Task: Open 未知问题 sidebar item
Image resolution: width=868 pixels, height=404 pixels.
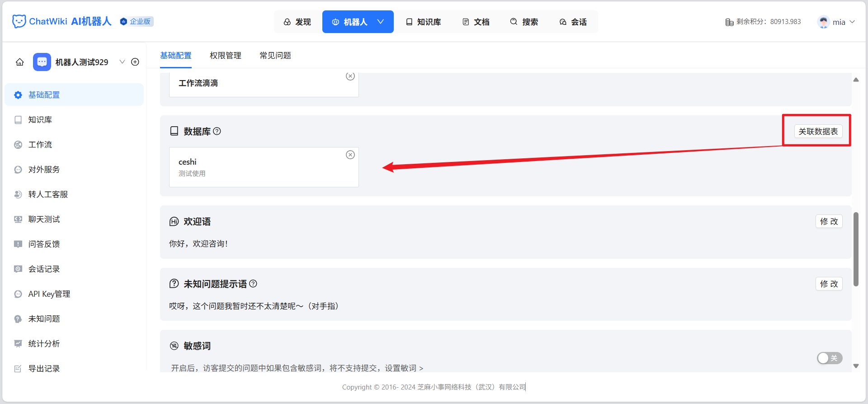Action: point(74,318)
